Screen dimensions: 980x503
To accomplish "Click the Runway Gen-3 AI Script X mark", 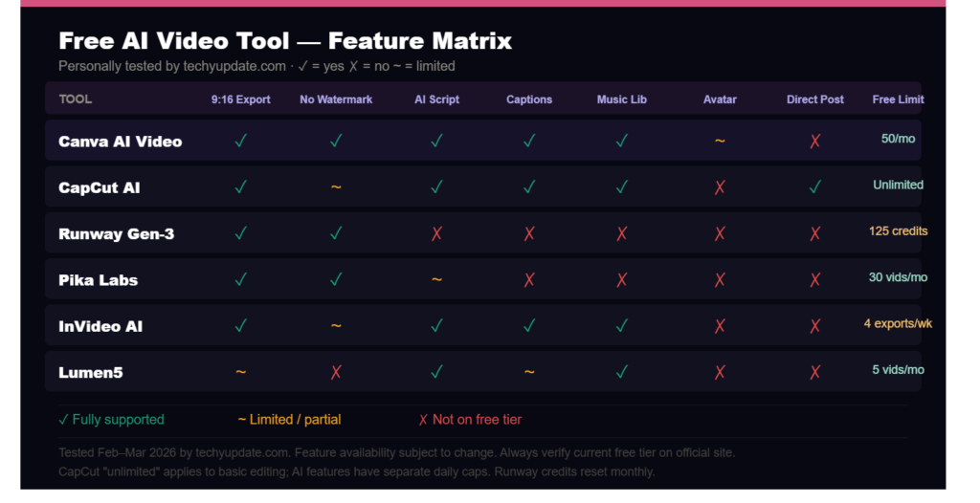I will coord(436,233).
